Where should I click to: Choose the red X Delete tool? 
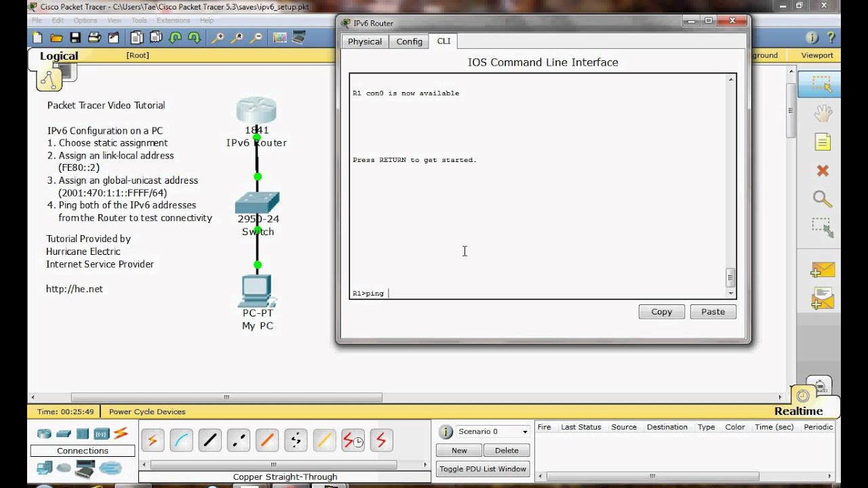(x=823, y=171)
